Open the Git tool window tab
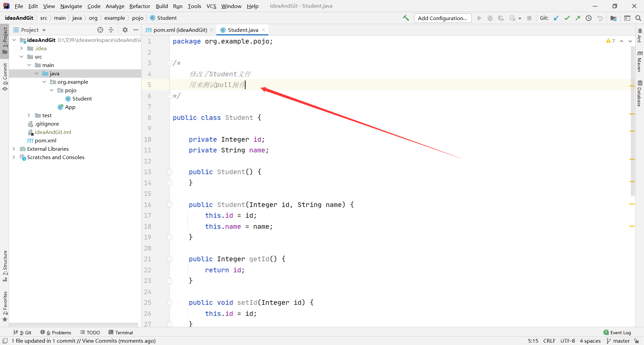The width and height of the screenshot is (644, 345). [x=22, y=332]
